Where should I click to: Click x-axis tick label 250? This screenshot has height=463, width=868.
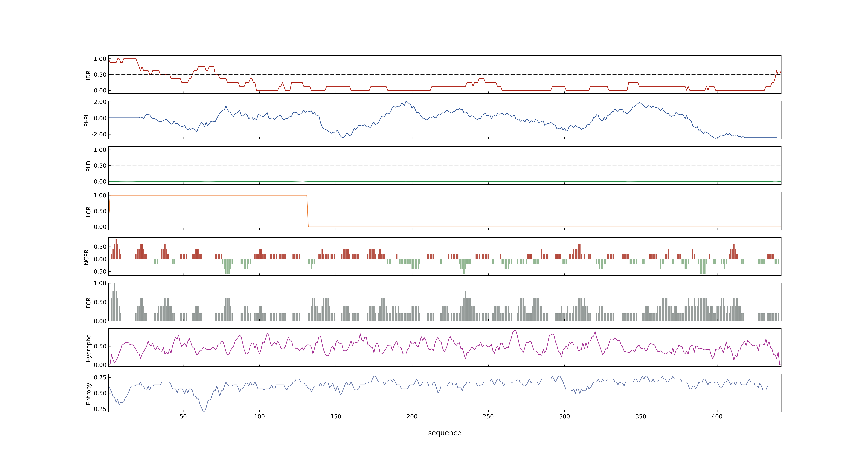[x=488, y=416]
